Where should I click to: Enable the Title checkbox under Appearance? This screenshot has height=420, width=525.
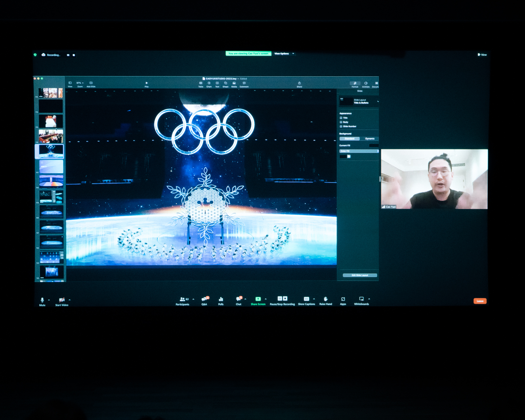click(x=341, y=118)
